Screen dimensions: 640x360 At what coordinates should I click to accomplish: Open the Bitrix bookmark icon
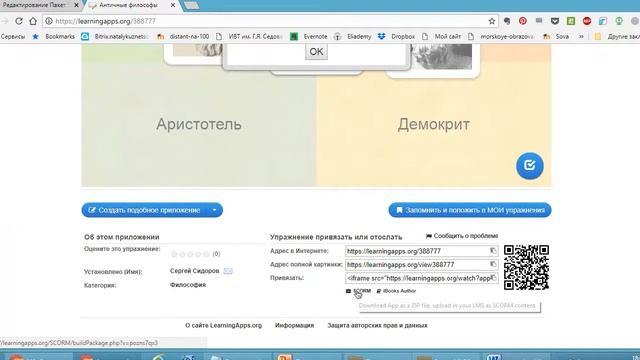85,36
